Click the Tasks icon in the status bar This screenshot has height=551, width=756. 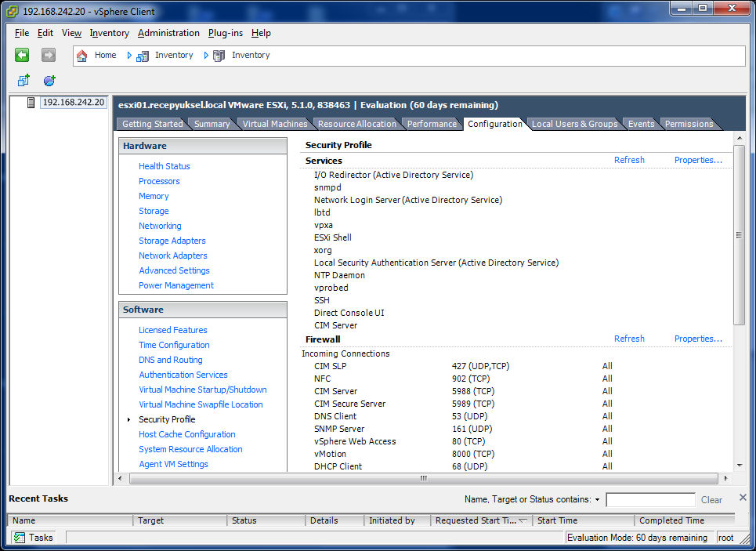click(20, 538)
